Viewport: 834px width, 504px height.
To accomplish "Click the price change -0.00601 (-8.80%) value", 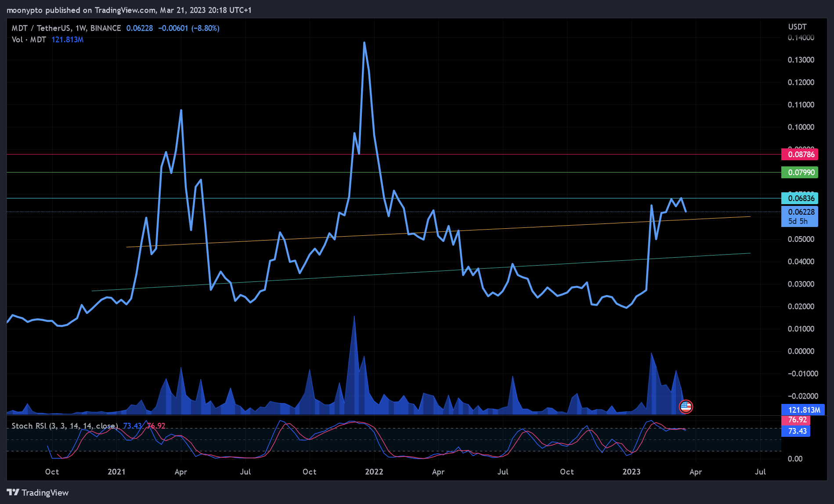I will (x=188, y=28).
